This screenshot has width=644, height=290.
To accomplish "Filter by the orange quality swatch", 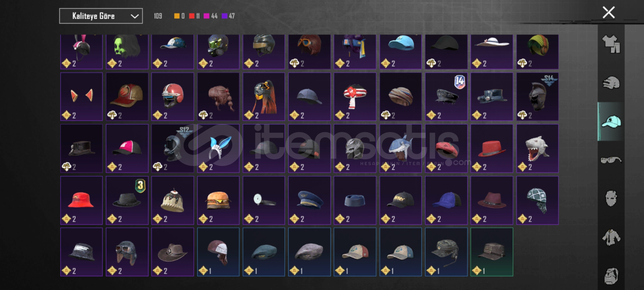I will tap(177, 16).
